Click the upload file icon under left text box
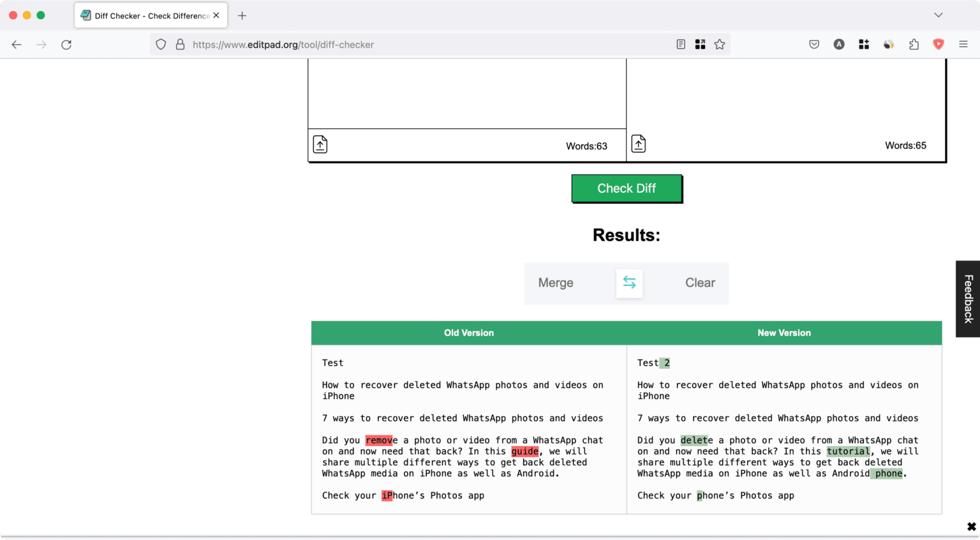This screenshot has height=540, width=980. coord(320,144)
